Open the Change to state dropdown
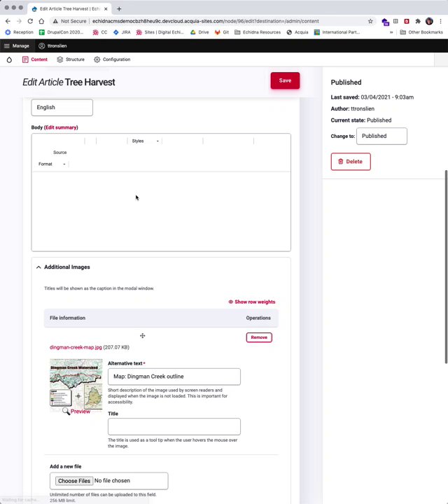Viewport: 448px width, 504px height. pyautogui.click(x=381, y=136)
